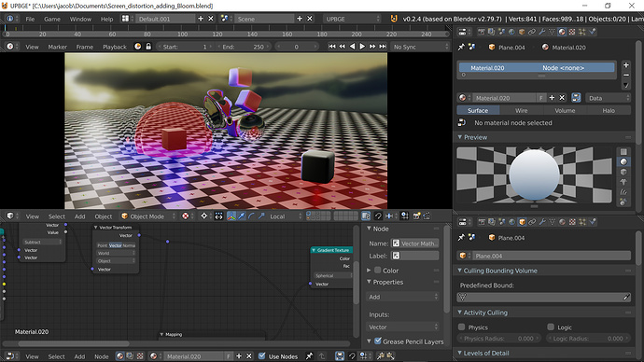This screenshot has height=362, width=644.
Task: Open Texture properties tab in upper properties panel
Action: click(x=572, y=32)
